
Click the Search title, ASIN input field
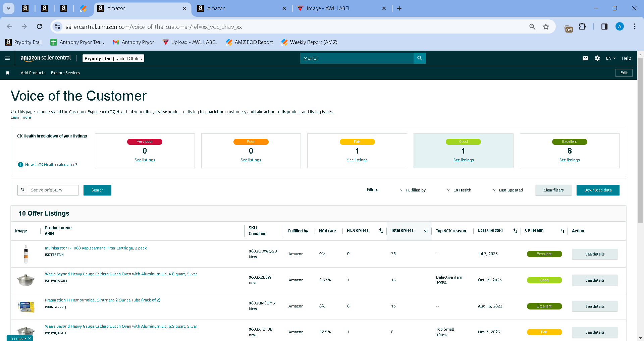(53, 190)
